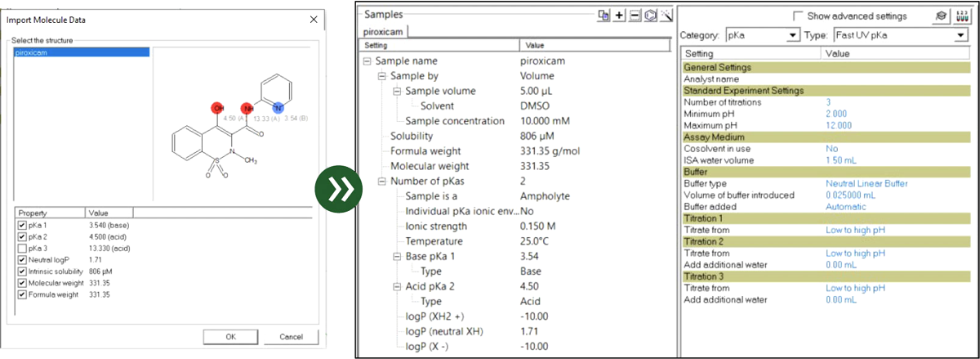Select the Temperature 25.0°C value
The width and height of the screenshot is (980, 359).
point(537,241)
